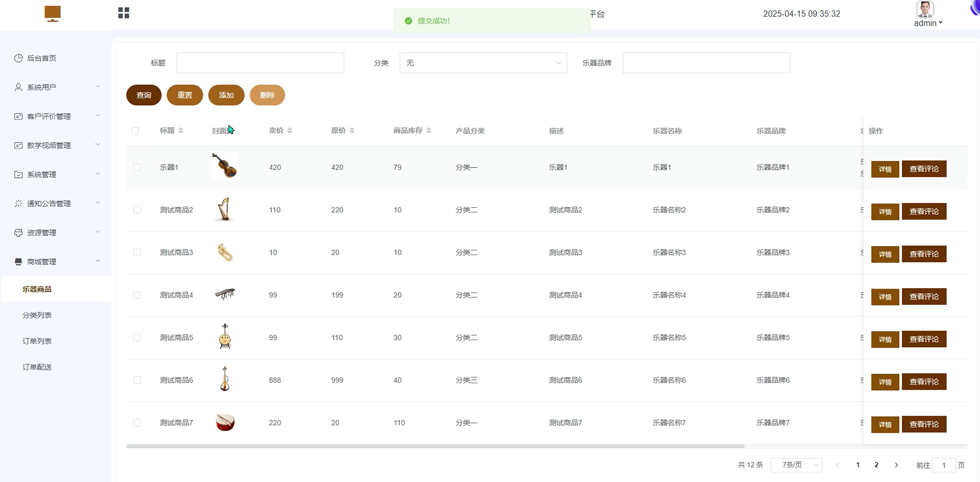Go to next page arrow

(896, 465)
